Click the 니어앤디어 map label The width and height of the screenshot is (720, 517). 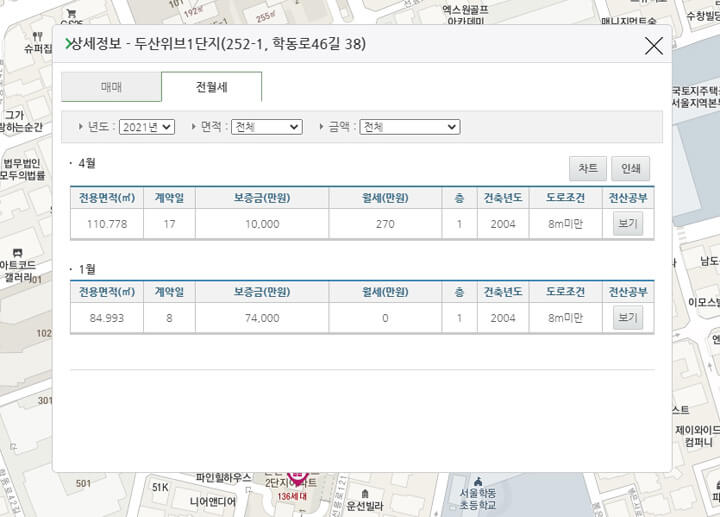[x=213, y=501]
